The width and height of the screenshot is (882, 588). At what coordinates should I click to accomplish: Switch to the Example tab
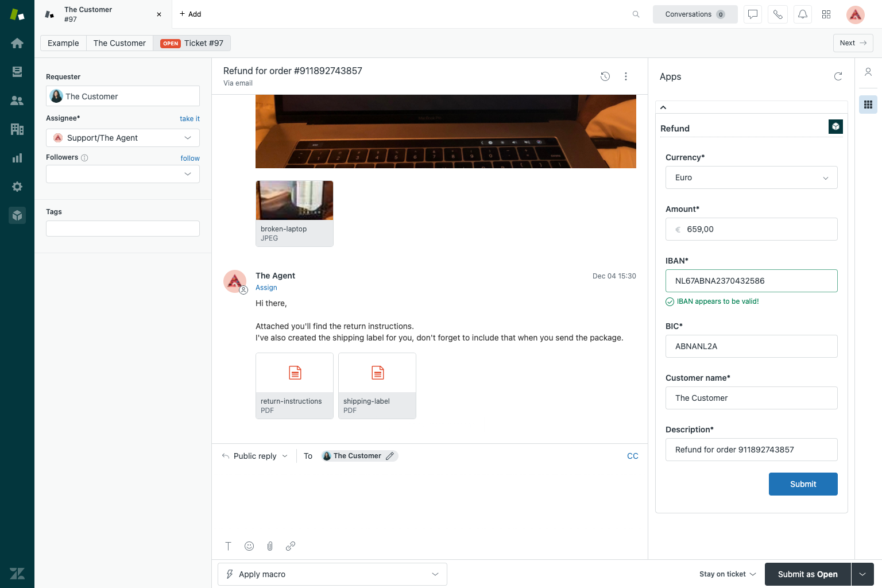(x=63, y=43)
